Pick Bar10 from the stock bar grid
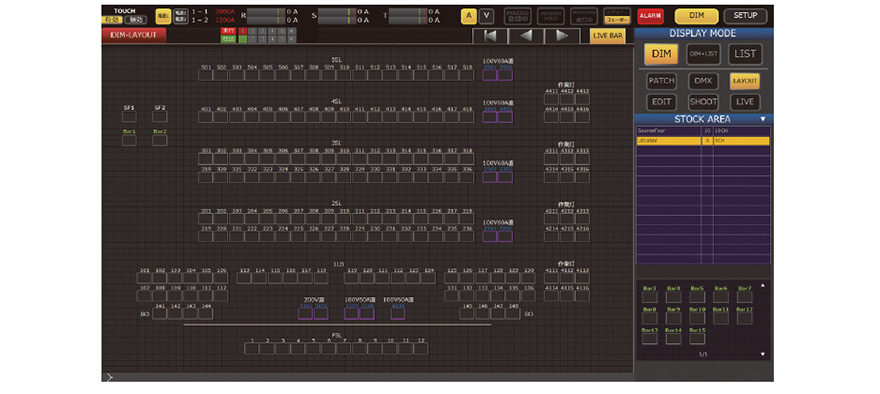The width and height of the screenshot is (880, 394). (697, 318)
